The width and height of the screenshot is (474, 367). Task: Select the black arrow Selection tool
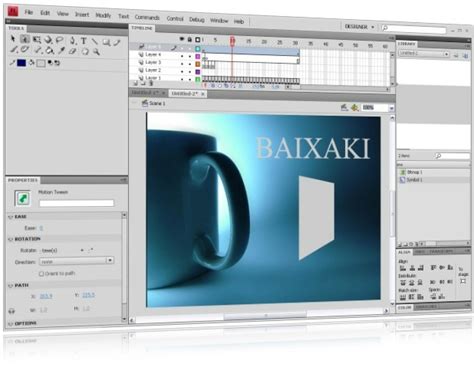click(x=13, y=38)
